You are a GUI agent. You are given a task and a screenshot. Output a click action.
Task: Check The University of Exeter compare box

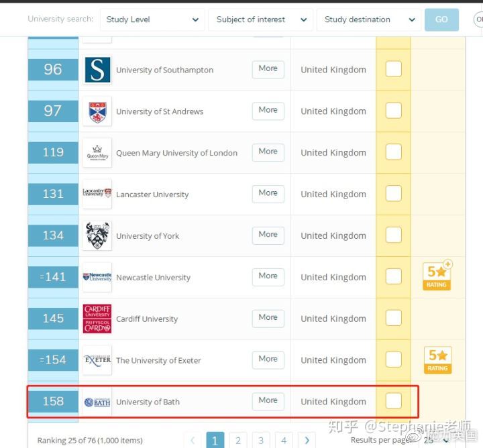(x=393, y=359)
